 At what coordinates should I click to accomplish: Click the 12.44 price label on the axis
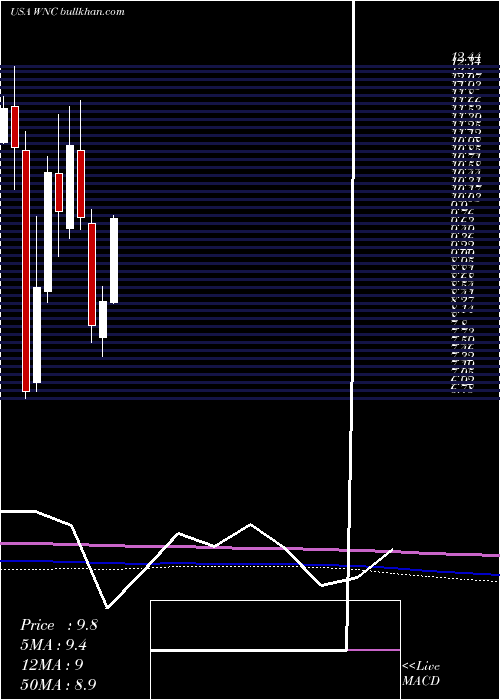coord(466,56)
